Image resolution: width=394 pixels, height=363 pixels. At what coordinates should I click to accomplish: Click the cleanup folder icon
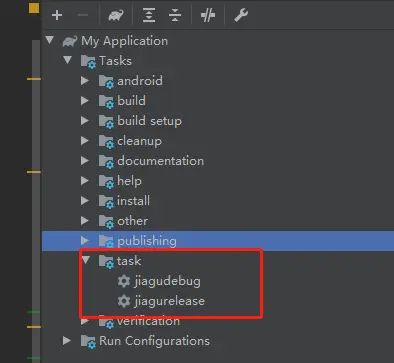[x=106, y=142]
